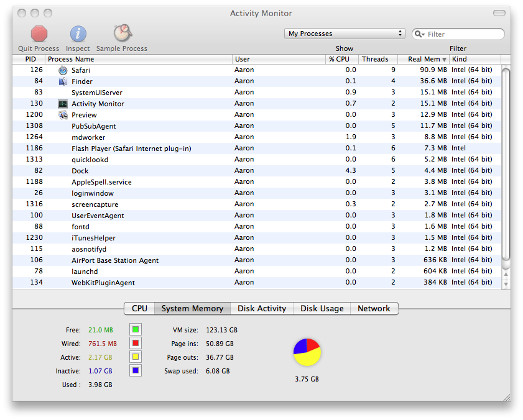Select the iTunesHelper process row
The image size is (523, 420).
pos(257,238)
